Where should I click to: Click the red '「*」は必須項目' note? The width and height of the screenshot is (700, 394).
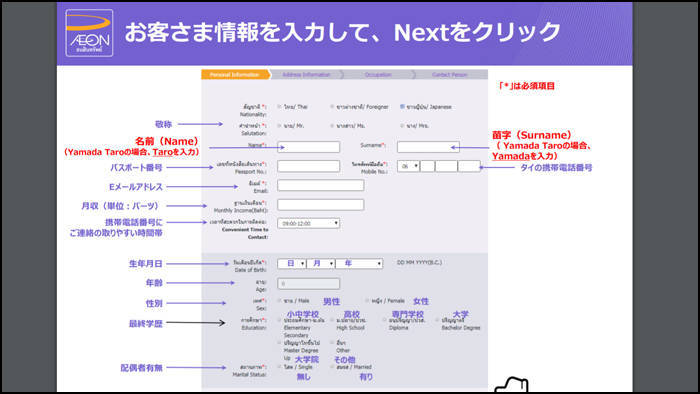click(x=526, y=86)
